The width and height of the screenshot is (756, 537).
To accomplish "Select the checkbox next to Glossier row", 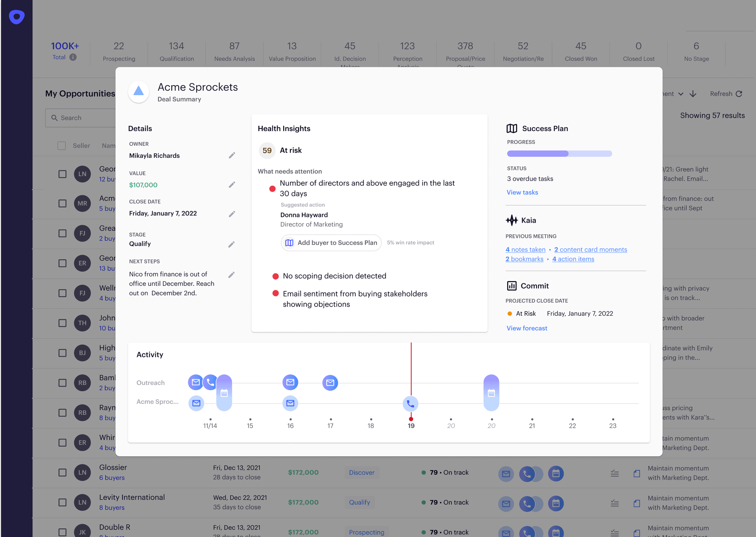I will 64,472.
